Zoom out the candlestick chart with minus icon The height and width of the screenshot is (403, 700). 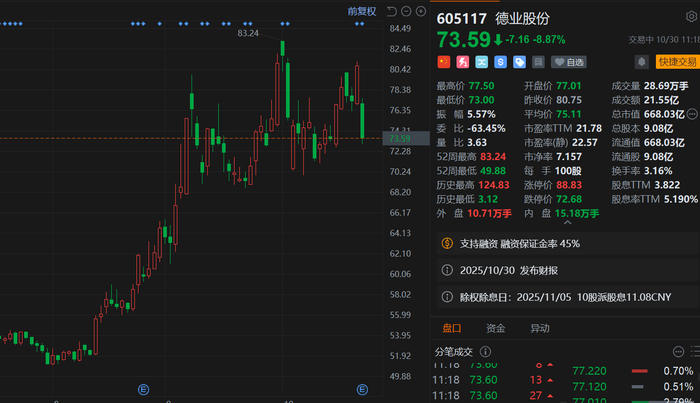click(x=406, y=11)
